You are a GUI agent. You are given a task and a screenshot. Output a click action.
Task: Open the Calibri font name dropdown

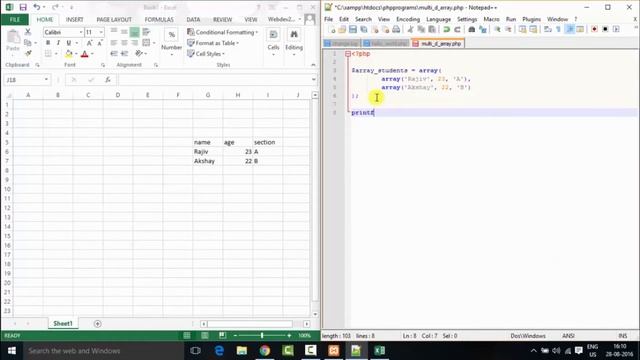point(80,32)
